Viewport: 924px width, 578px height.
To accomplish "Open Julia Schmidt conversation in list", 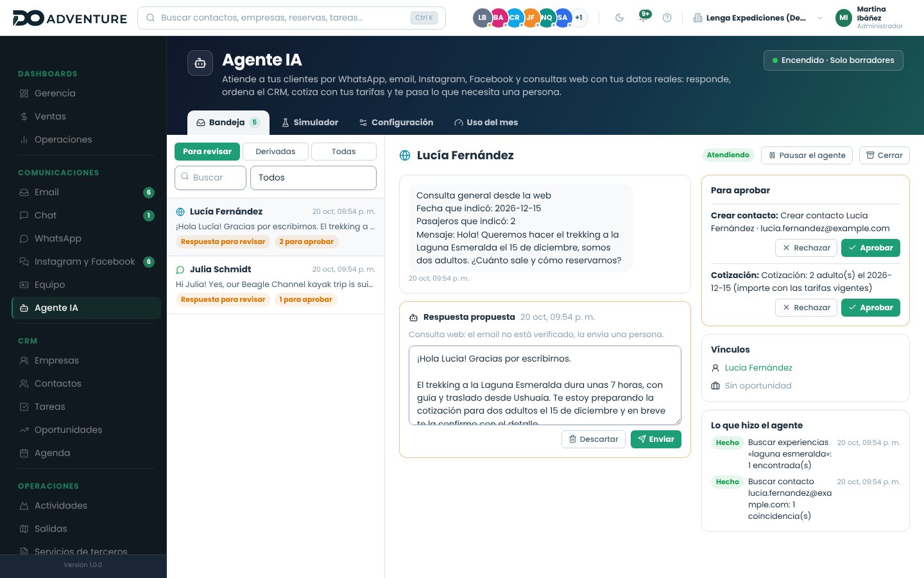I will point(275,285).
